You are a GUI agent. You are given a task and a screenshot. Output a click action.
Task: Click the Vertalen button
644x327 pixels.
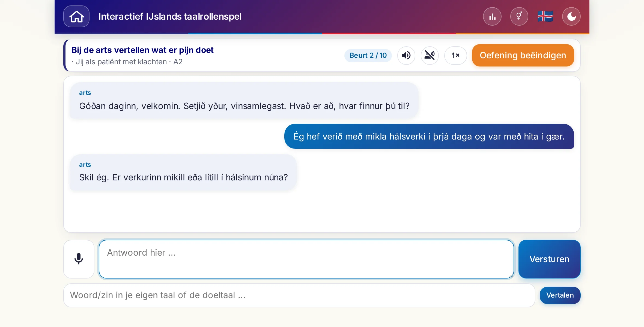(560, 295)
